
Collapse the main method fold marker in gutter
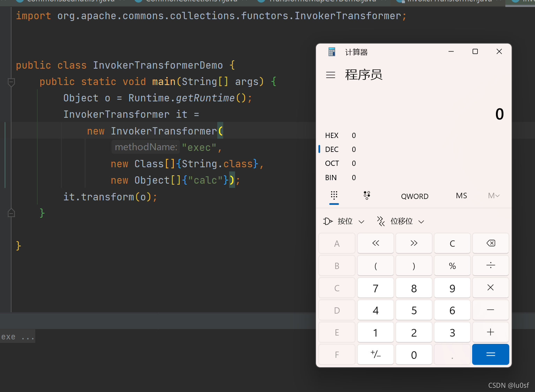tap(11, 82)
